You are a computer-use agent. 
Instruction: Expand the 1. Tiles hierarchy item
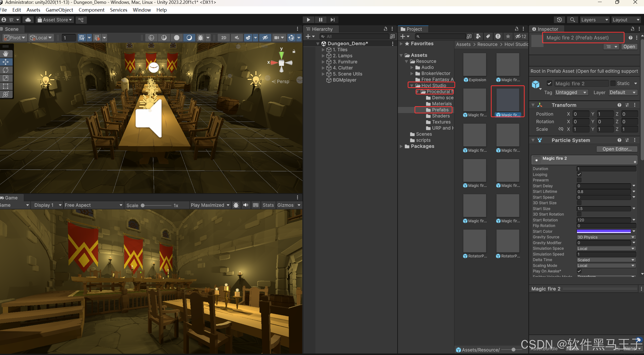click(x=323, y=50)
